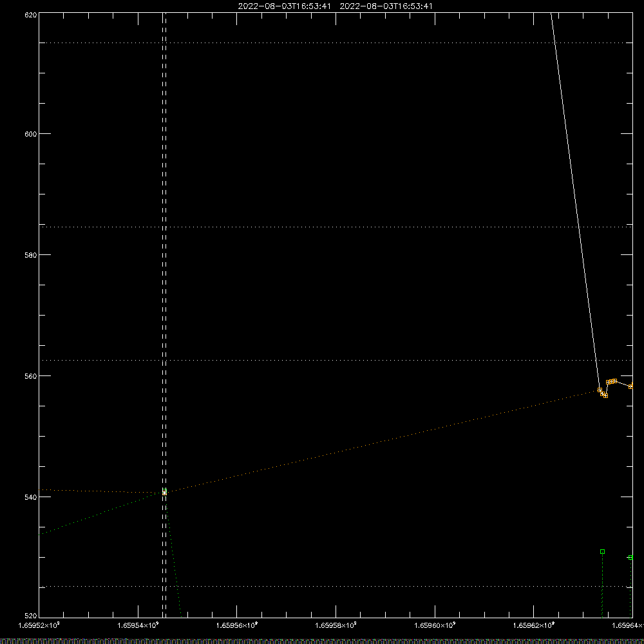Image resolution: width=644 pixels, height=644 pixels.
Task: Click the 1.65954×10⁹ x-axis label
Action: 138,625
